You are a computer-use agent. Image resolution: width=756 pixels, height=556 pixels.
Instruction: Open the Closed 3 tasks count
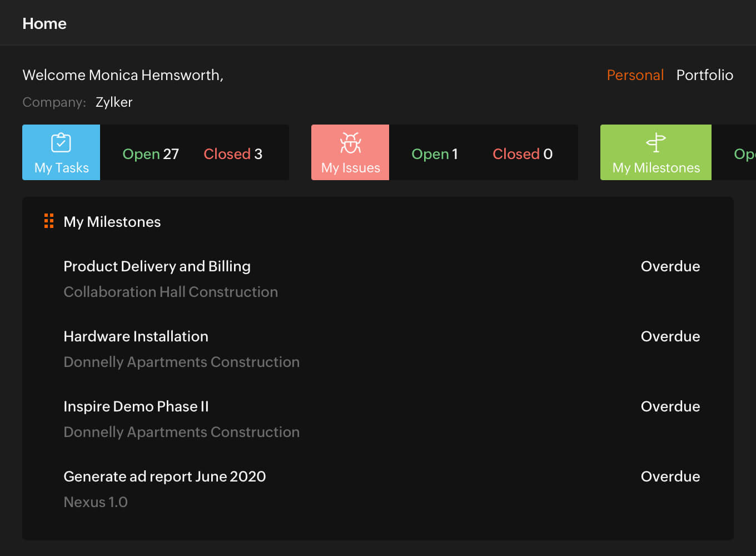pos(232,154)
